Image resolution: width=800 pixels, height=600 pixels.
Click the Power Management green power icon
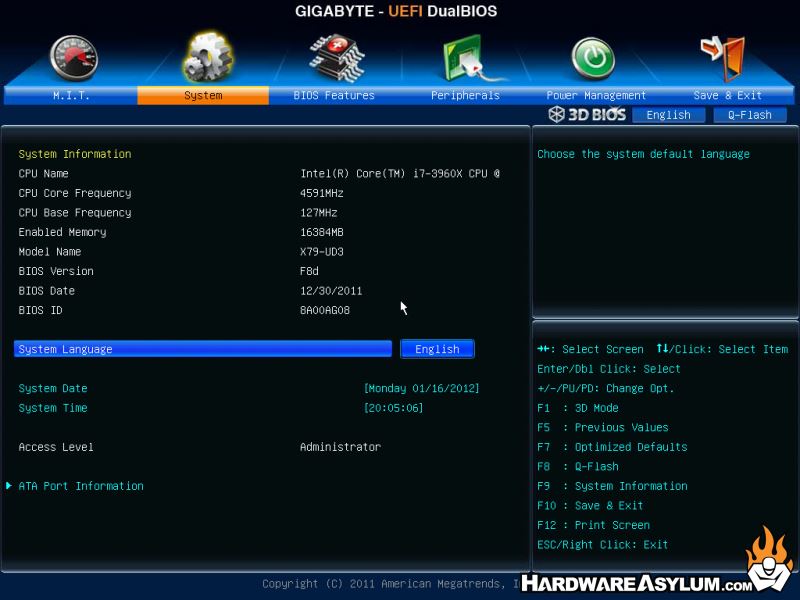(x=593, y=58)
